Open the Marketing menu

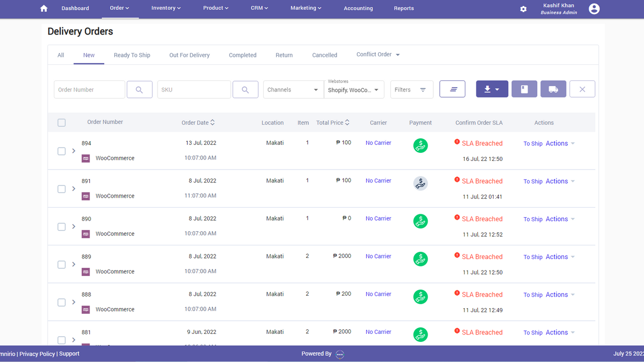pos(305,8)
